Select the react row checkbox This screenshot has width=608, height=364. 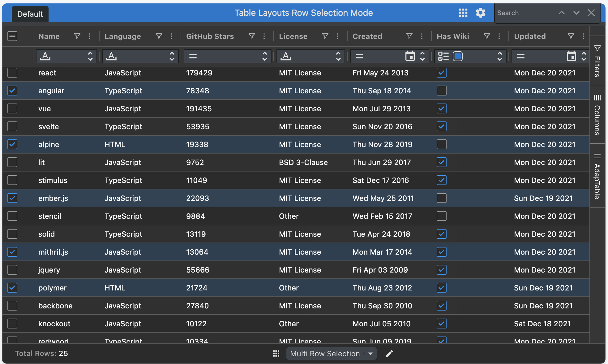pos(12,73)
